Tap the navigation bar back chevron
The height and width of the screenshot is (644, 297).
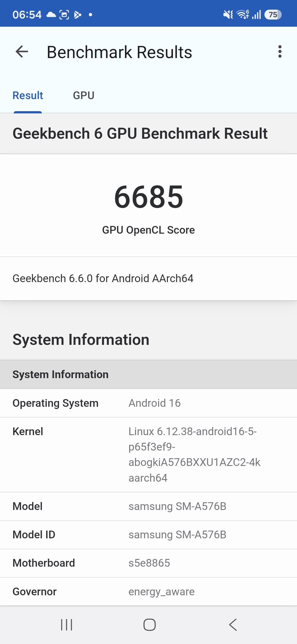click(x=233, y=625)
